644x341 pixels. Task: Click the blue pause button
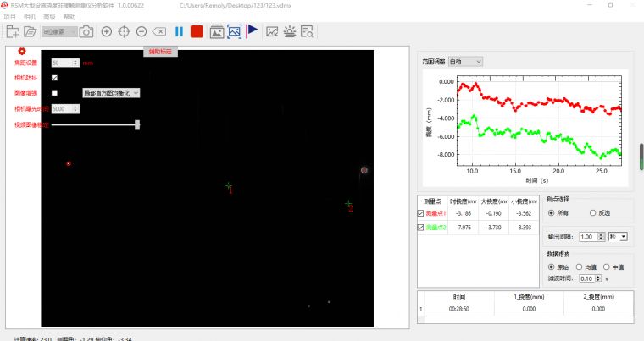179,31
